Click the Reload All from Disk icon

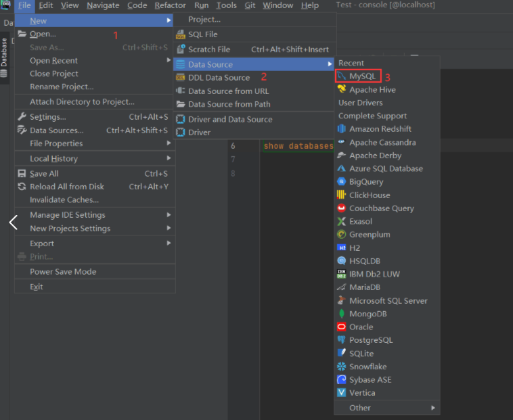point(22,187)
